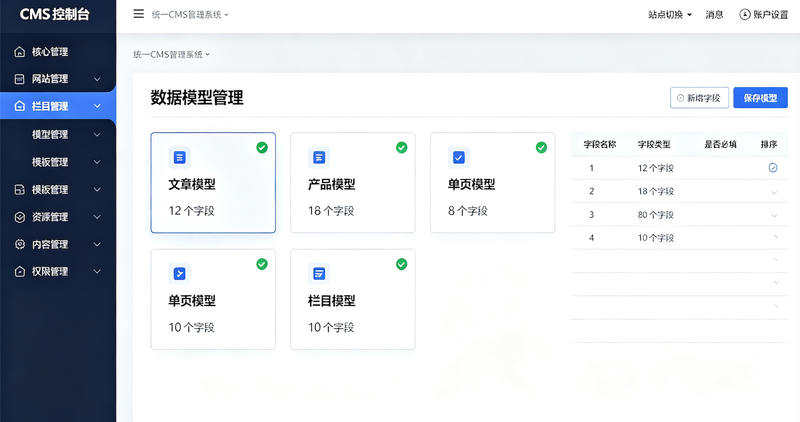Toggle the hamburger menu icon
The height and width of the screenshot is (422, 800).
138,14
